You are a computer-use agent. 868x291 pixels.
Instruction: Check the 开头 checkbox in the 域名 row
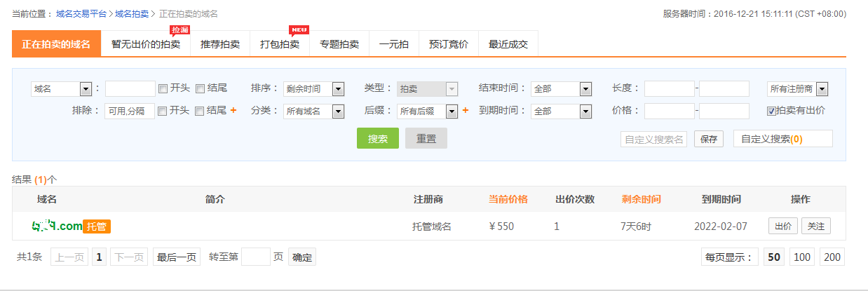(x=163, y=88)
